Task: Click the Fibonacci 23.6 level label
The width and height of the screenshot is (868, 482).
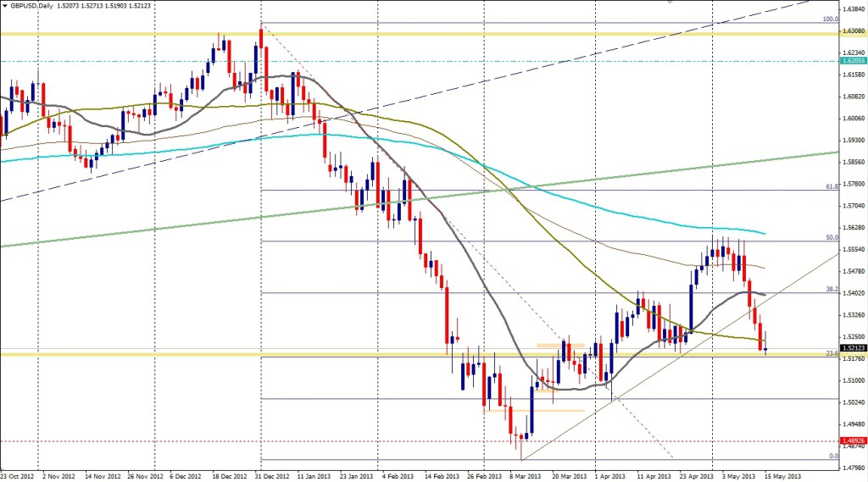Action: coord(832,353)
